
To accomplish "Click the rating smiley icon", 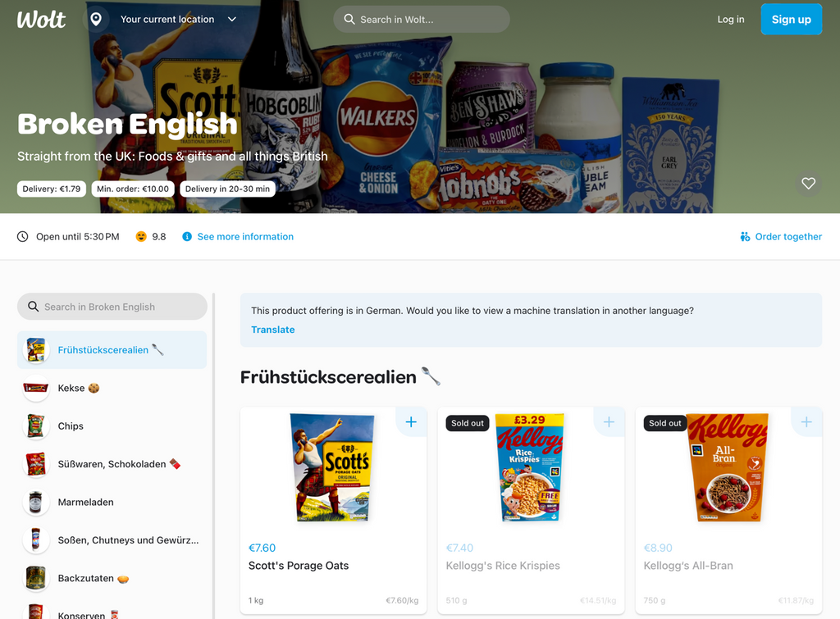I will click(141, 237).
